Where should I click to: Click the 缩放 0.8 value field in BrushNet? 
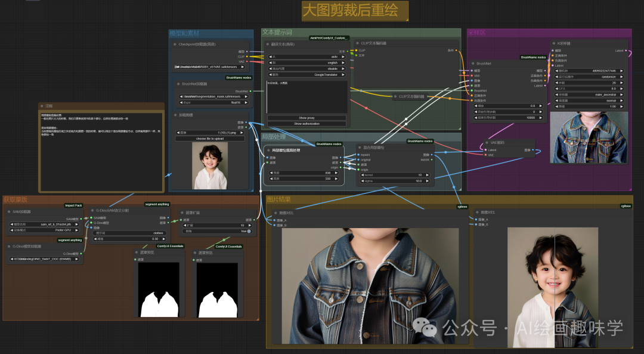point(509,106)
